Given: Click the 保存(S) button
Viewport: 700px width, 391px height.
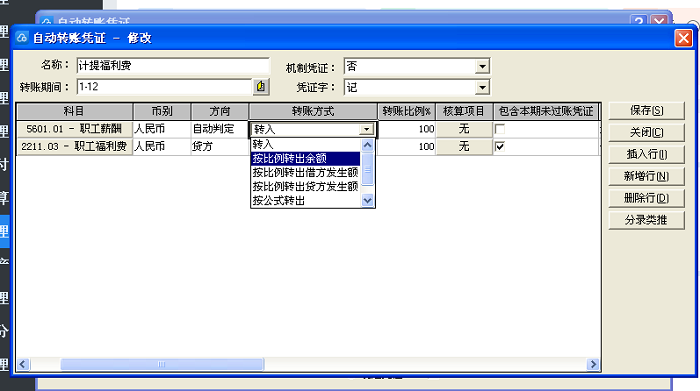Looking at the screenshot, I should (x=646, y=110).
